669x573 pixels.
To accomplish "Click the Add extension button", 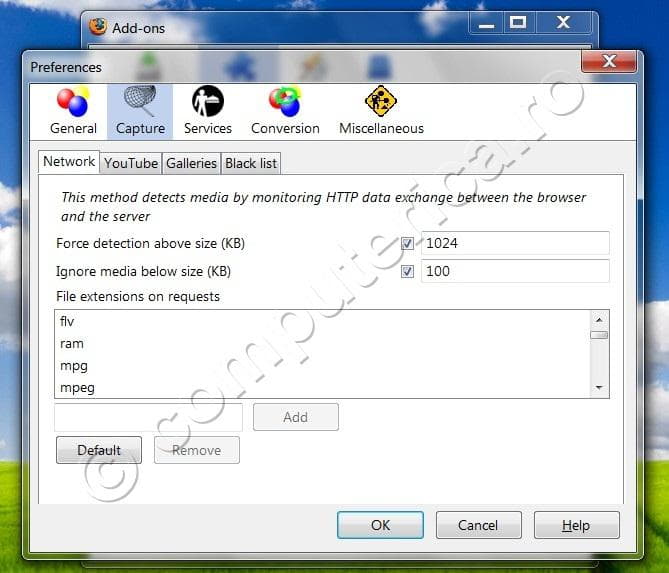I will tap(296, 417).
